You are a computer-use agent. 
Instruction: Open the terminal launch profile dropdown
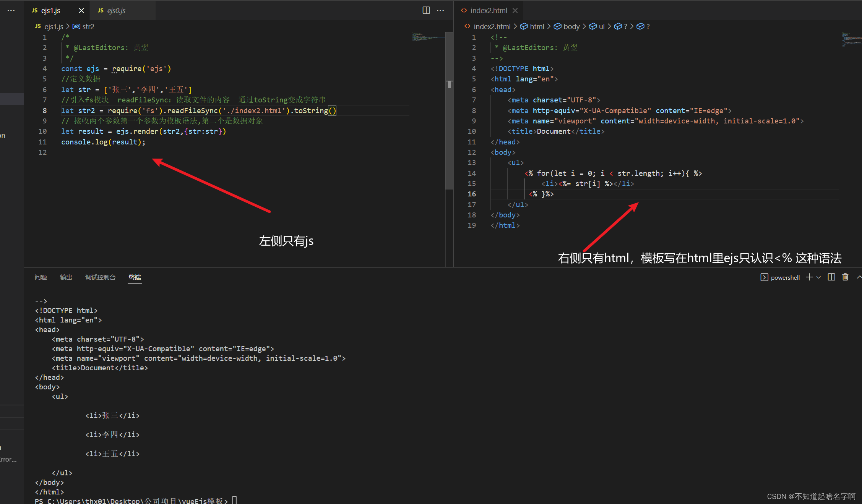818,277
